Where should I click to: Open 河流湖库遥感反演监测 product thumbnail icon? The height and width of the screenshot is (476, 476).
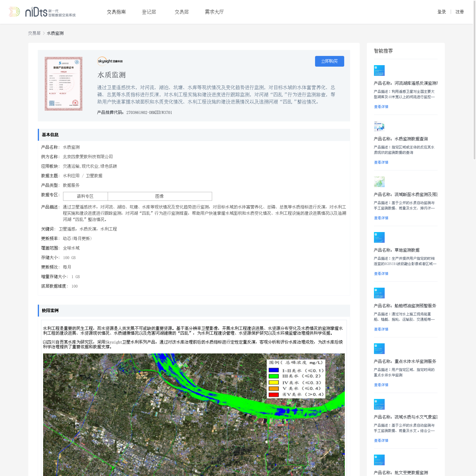[379, 71]
